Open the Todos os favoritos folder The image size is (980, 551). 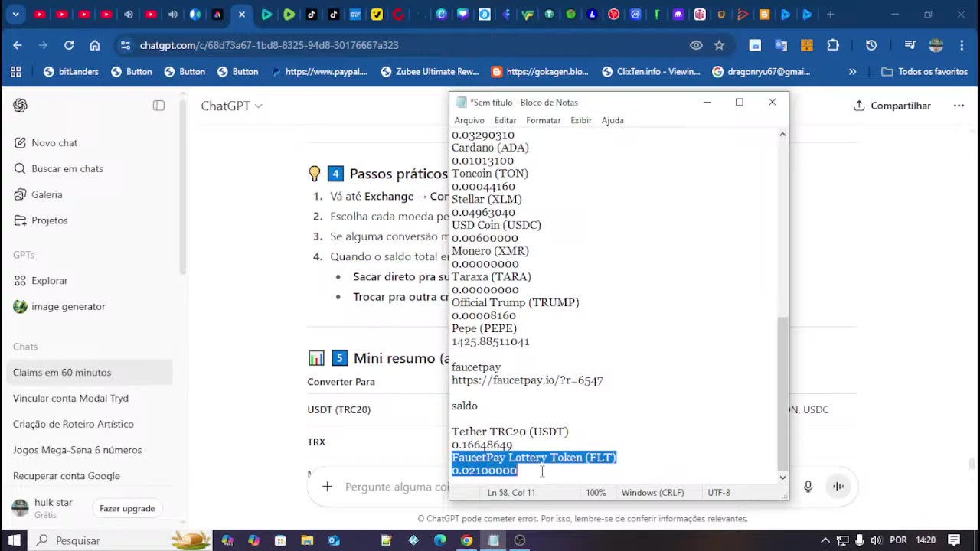(x=925, y=72)
